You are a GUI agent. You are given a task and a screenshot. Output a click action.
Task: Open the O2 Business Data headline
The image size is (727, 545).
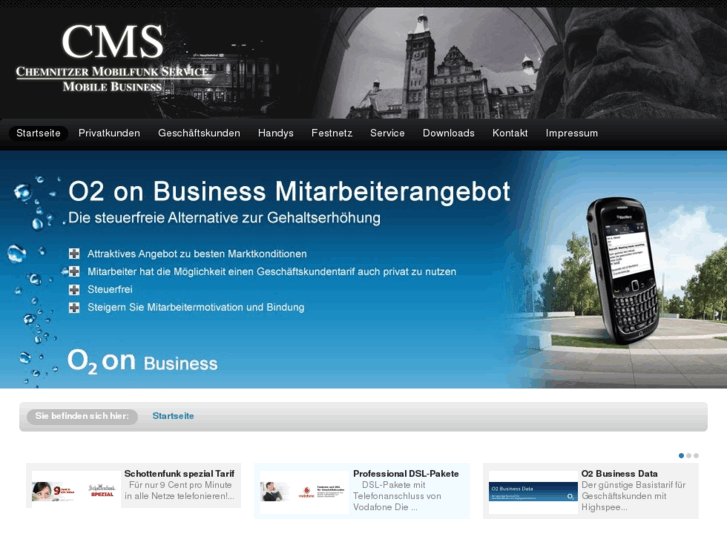coord(619,474)
